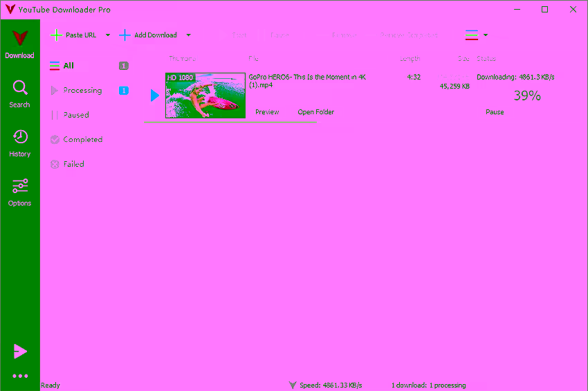Click the Size column header
Screen dimensions: 588x391
tap(463, 59)
